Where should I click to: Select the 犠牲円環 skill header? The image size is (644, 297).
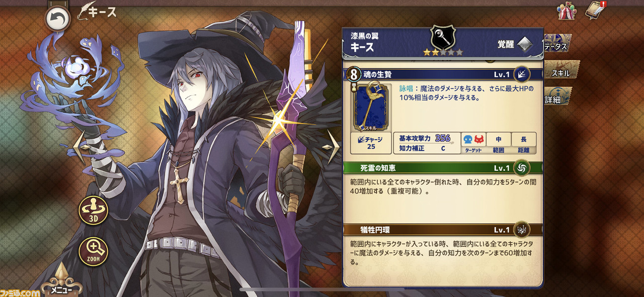pyautogui.click(x=443, y=230)
